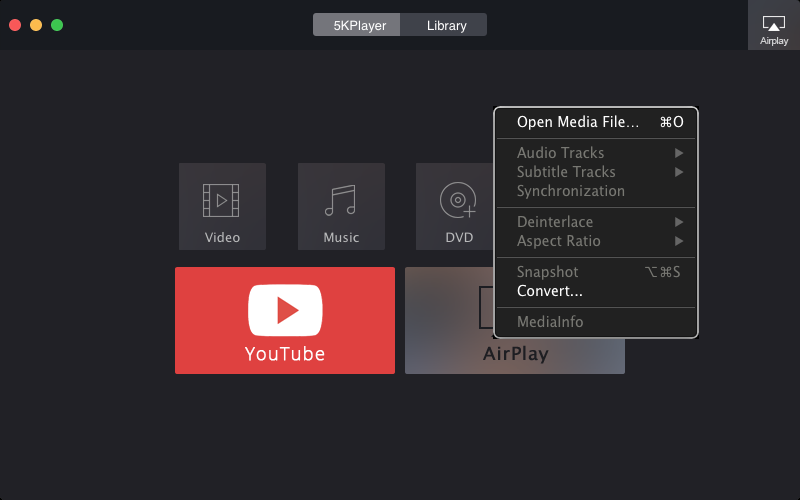The width and height of the screenshot is (800, 500).
Task: Expand the Aspect Ratio submenu arrow
Action: [679, 241]
